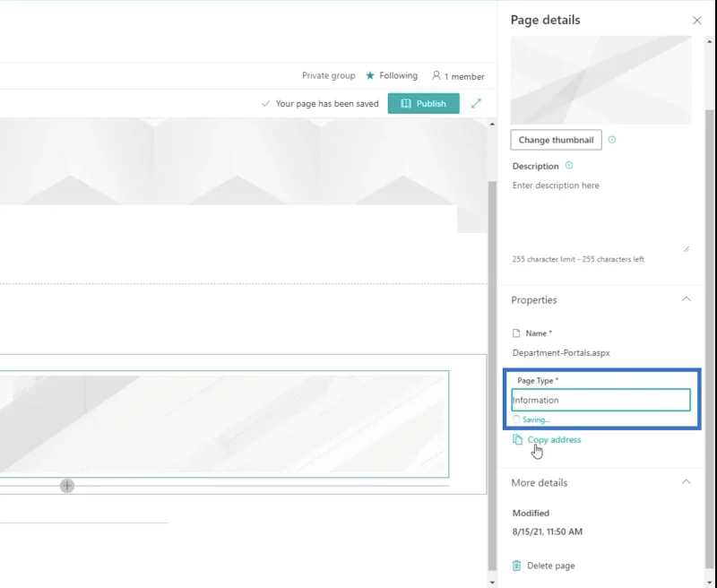Click scroll down arrow of Page details panel
Image resolution: width=717 pixels, height=588 pixels.
tap(709, 583)
